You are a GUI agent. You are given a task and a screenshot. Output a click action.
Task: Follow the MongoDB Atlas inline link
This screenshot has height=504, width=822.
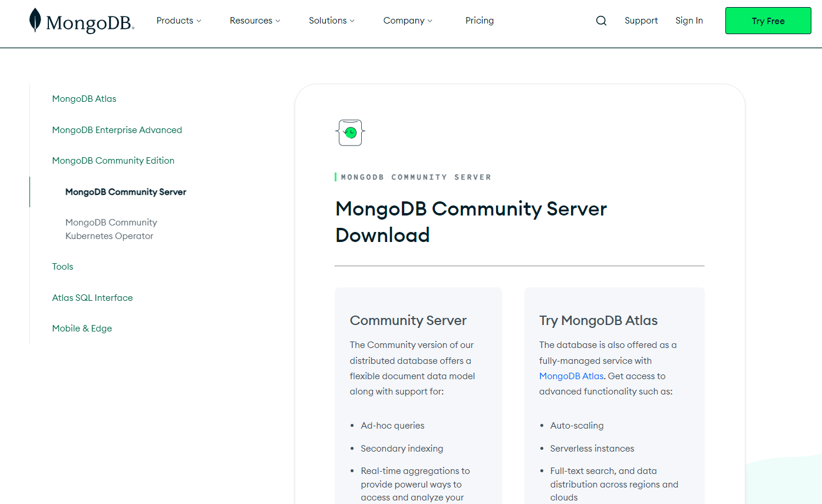(571, 376)
